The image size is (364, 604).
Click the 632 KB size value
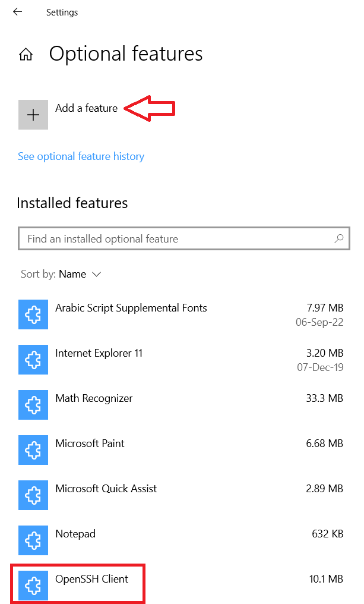tap(327, 534)
